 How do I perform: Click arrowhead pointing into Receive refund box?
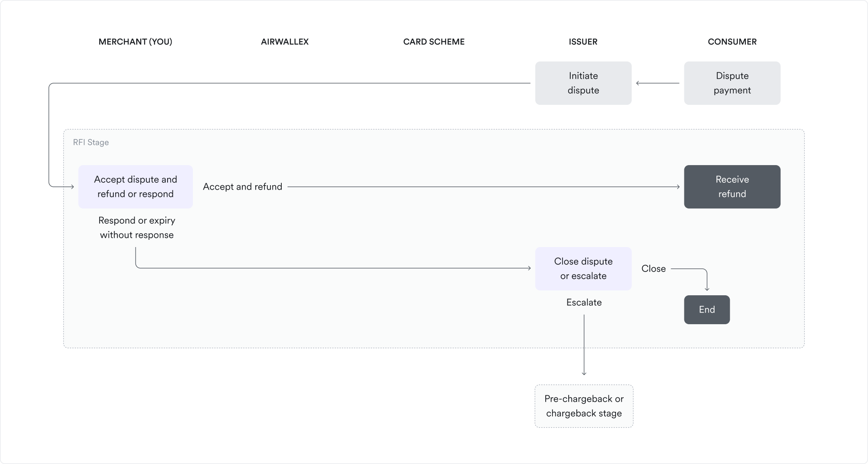click(678, 187)
